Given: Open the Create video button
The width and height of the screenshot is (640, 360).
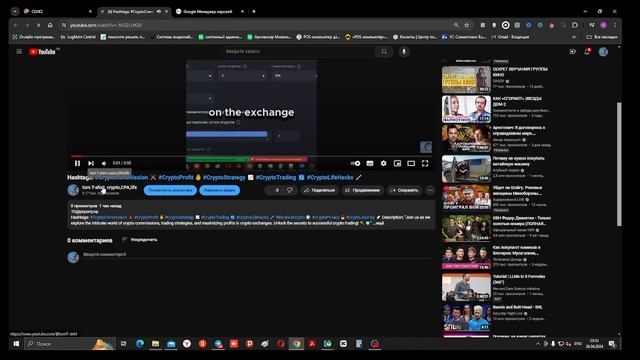Looking at the screenshot, I should click(x=573, y=51).
